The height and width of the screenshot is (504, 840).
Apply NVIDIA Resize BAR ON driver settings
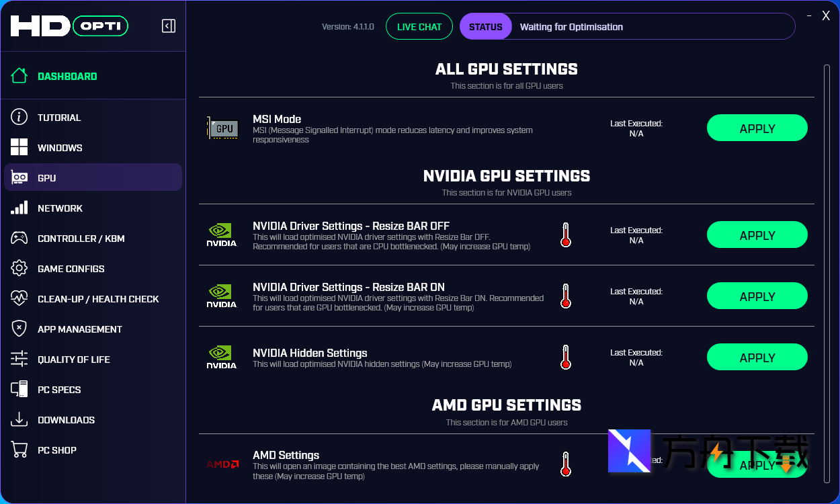757,296
